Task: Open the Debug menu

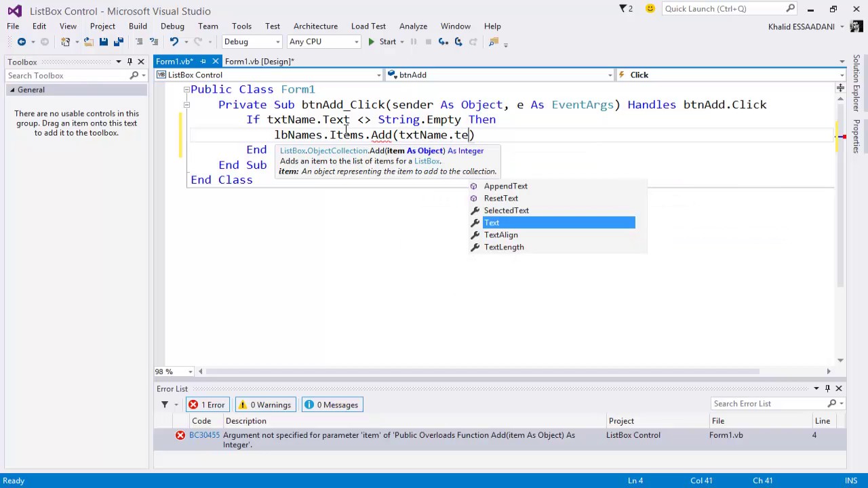Action: pos(172,26)
